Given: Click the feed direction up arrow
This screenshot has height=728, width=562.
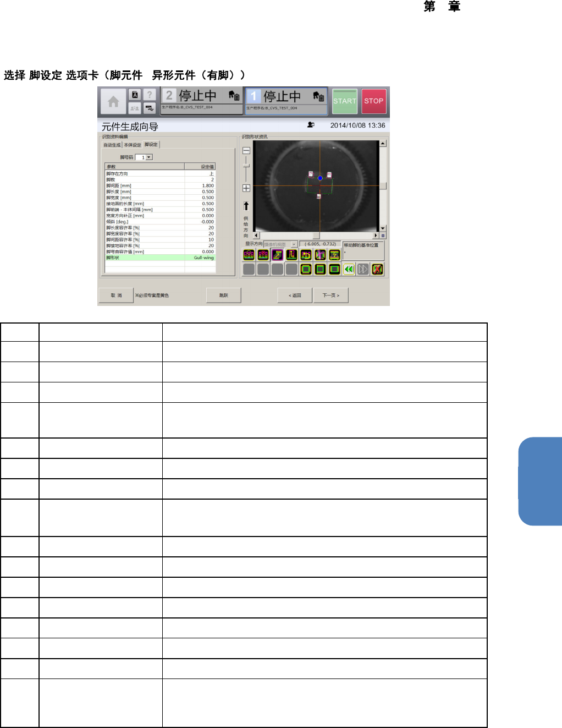Looking at the screenshot, I should pyautogui.click(x=246, y=206).
